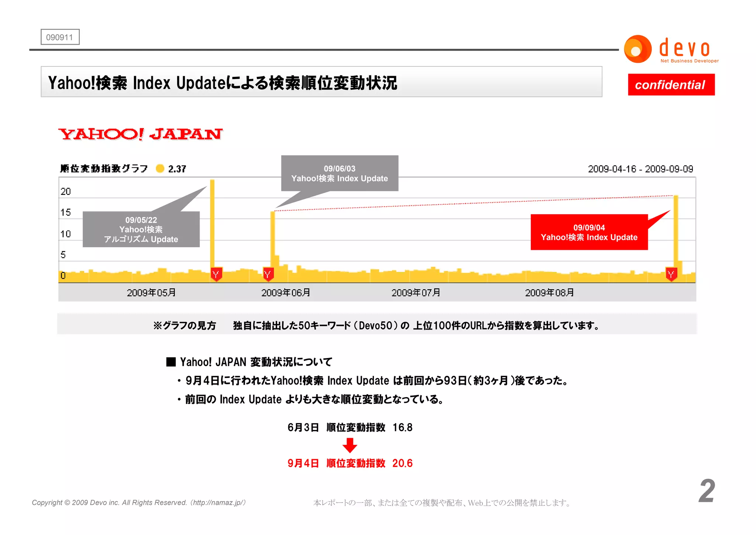Click the Y marker at 09/09/04 update
756x535 pixels.
click(x=671, y=274)
